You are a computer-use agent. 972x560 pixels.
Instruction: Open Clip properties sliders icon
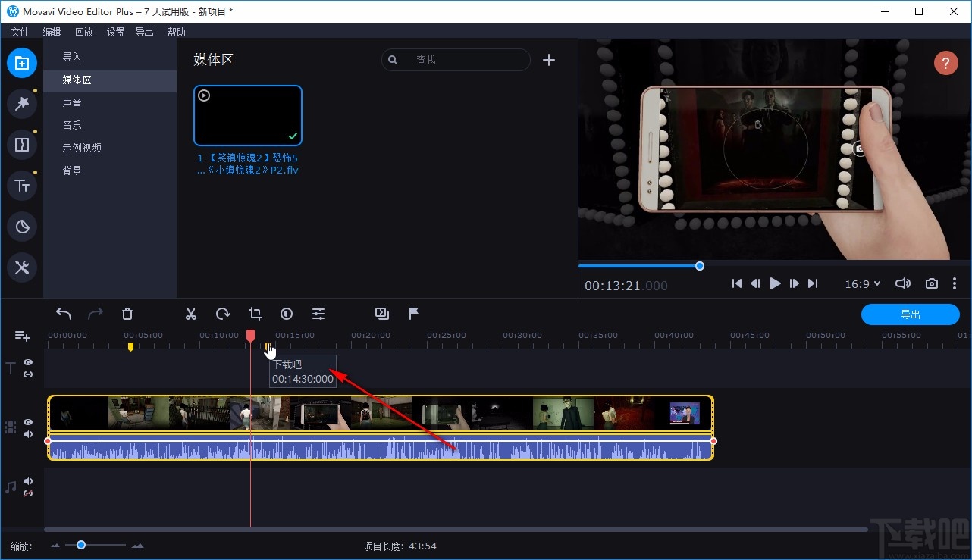point(318,314)
